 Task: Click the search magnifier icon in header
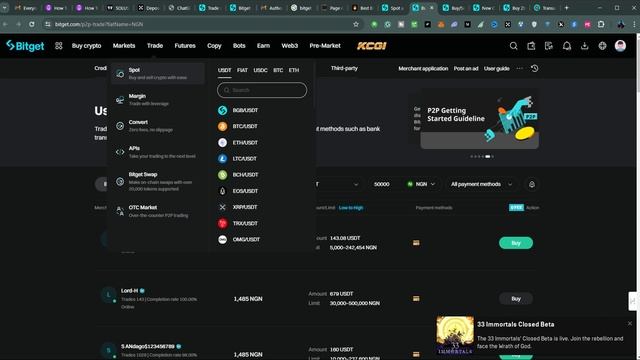513,46
